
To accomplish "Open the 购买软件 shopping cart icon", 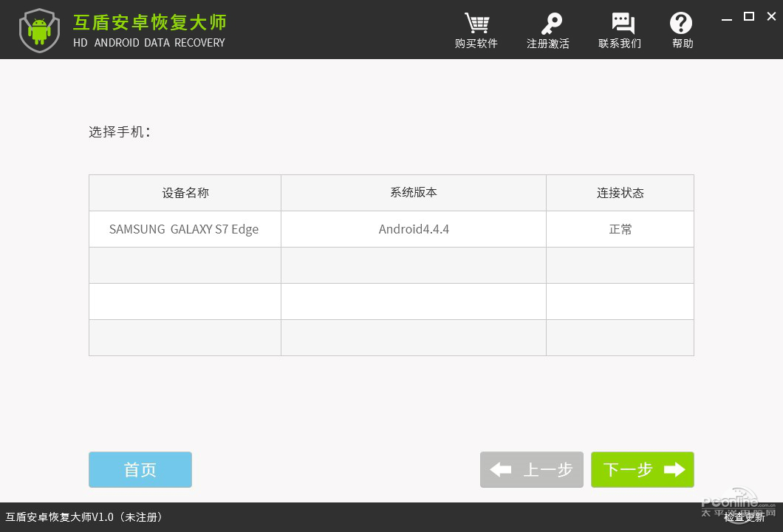I will [x=476, y=24].
